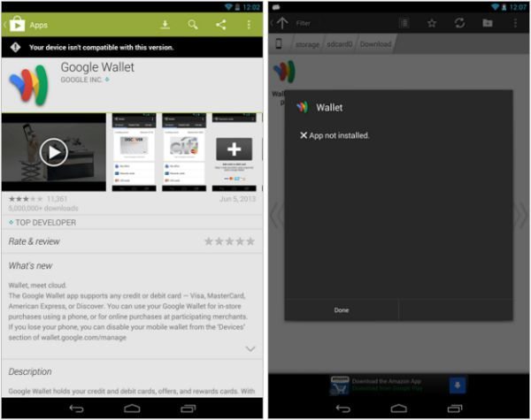Open the GOOGLE INC. developer link

click(81, 80)
